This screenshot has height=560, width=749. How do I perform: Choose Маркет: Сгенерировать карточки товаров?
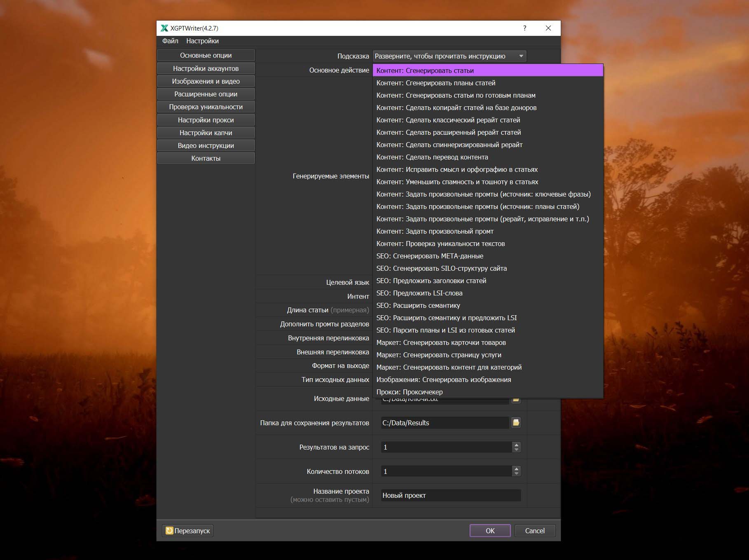[x=441, y=342]
